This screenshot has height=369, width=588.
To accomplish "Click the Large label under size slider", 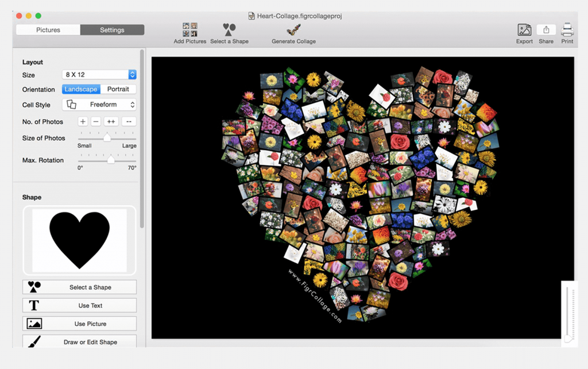I will point(129,145).
